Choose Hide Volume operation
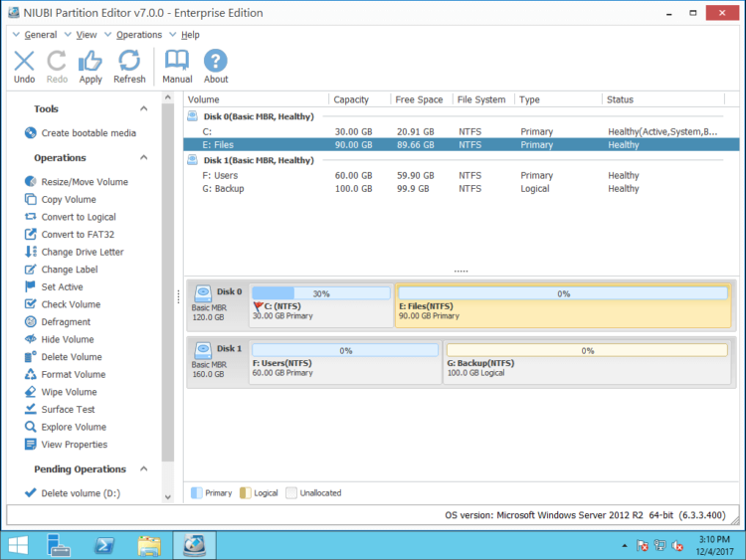 59,339
